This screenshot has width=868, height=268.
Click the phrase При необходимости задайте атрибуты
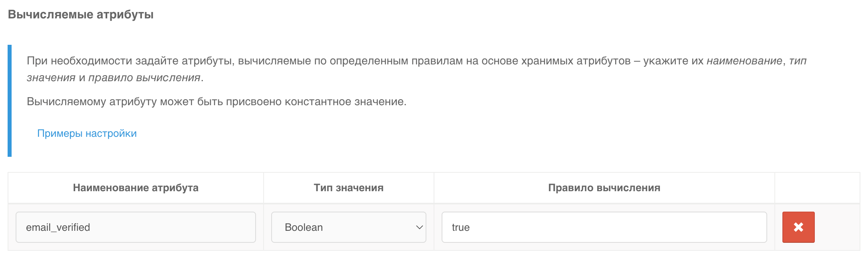tap(130, 61)
